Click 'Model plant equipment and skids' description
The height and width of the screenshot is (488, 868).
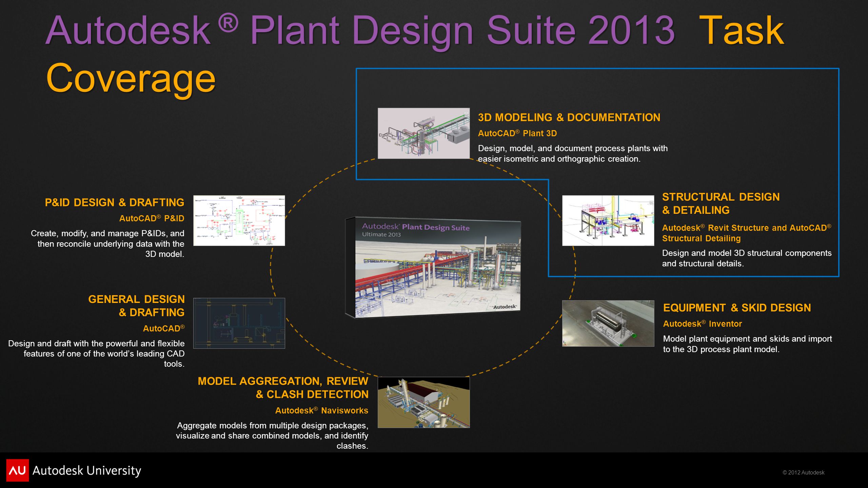pos(747,344)
